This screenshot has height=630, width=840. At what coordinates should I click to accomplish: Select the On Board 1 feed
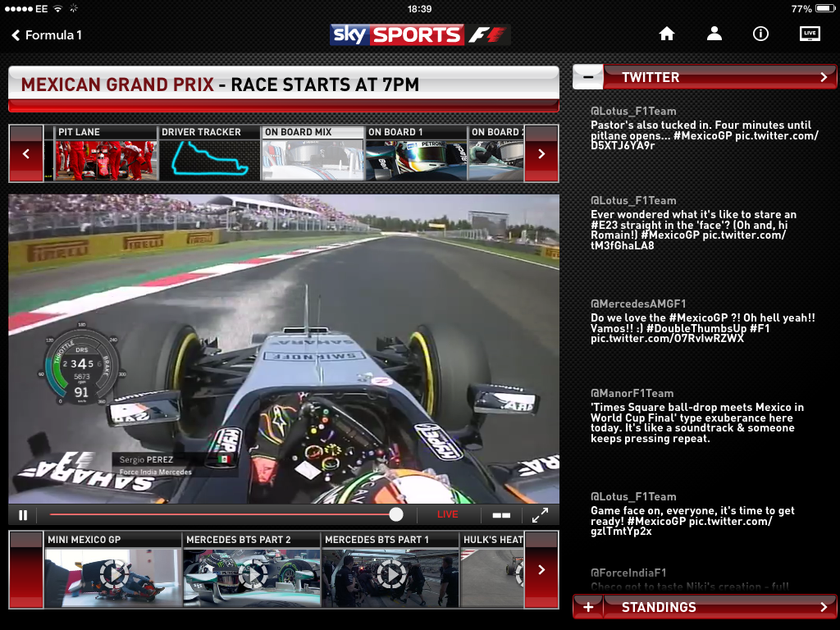pos(416,153)
